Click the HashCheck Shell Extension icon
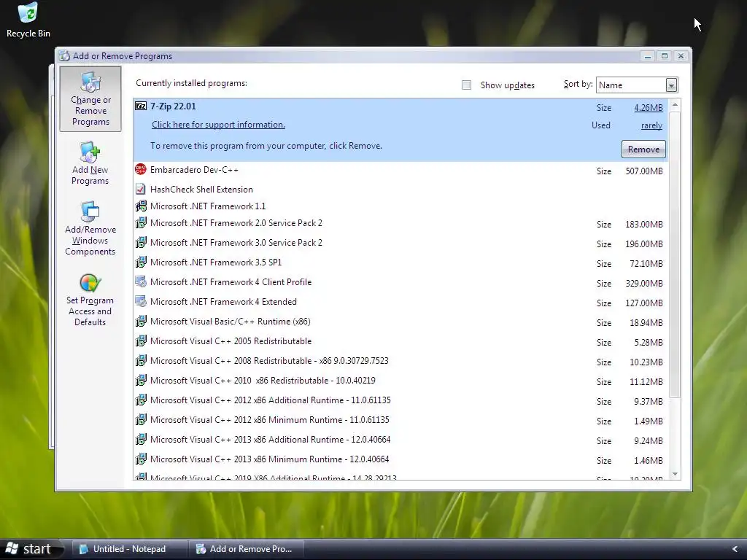Image resolution: width=747 pixels, height=560 pixels. pos(141,189)
